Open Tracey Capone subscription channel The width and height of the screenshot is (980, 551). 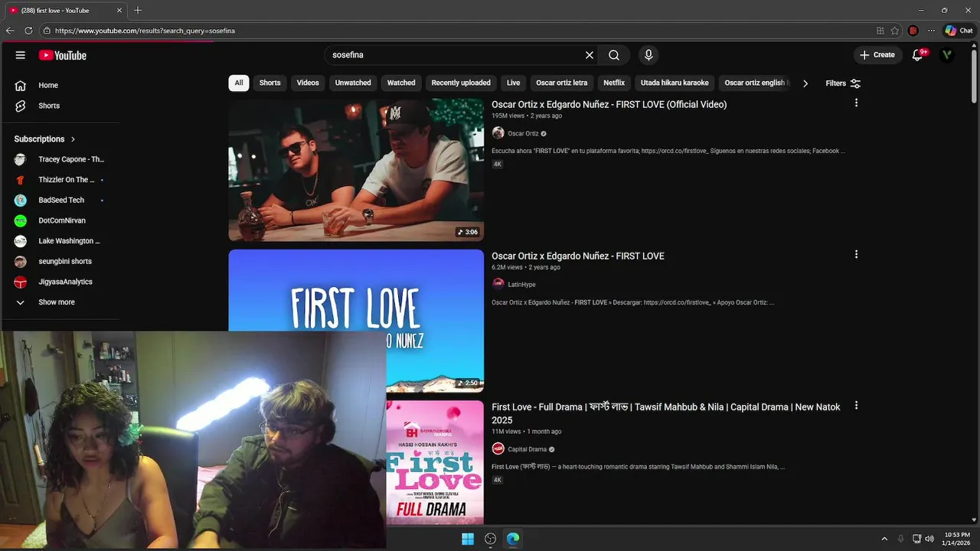[x=60, y=159]
